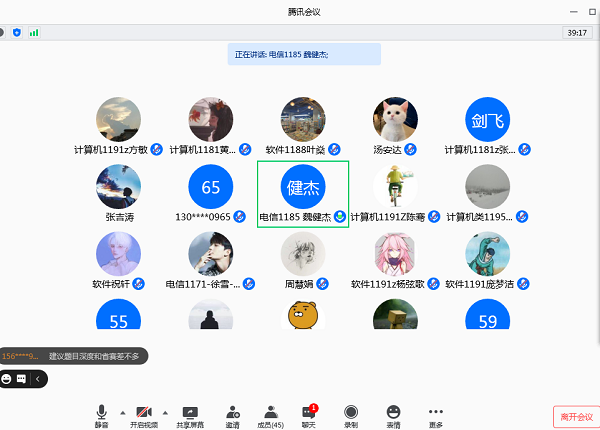Click mute icon next to 计算机1191z方敬

pos(156,150)
